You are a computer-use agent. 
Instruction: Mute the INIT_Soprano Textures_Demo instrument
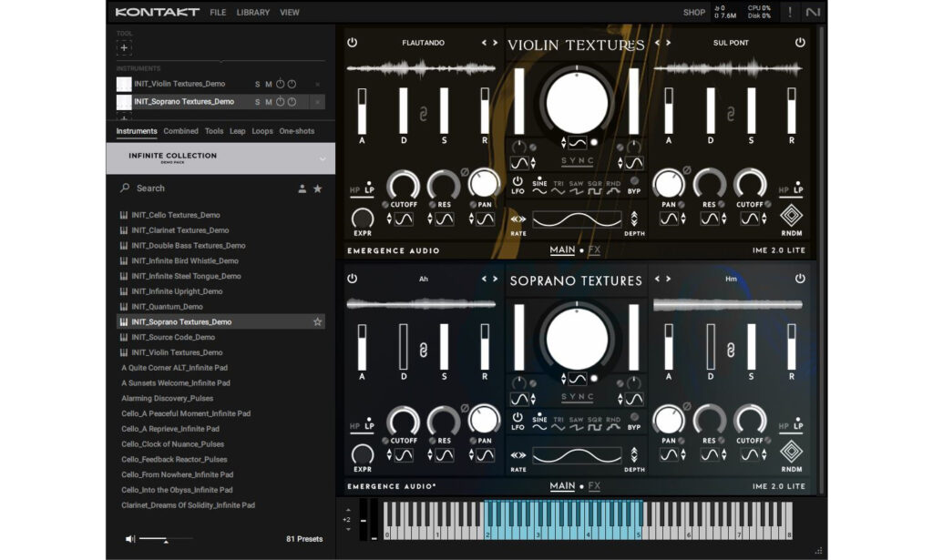[x=269, y=102]
